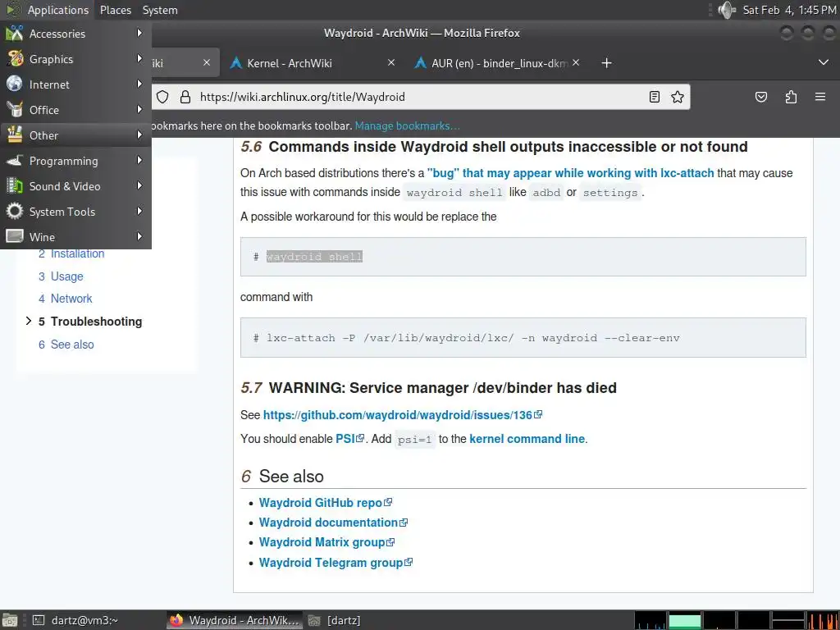
Task: Open the Office submenu
Action: [x=75, y=110]
